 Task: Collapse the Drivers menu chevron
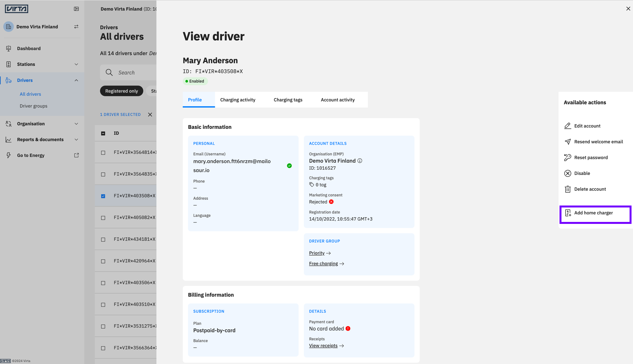[76, 80]
